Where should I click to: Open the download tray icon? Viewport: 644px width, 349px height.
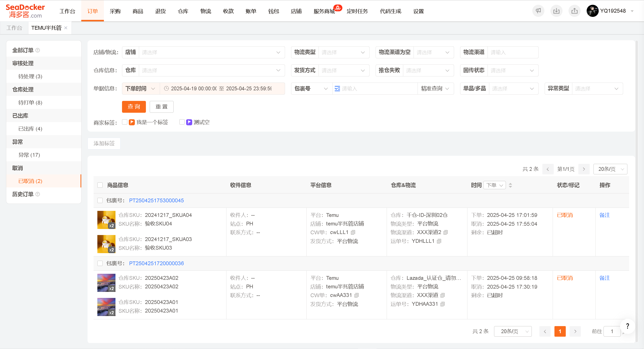pos(556,11)
